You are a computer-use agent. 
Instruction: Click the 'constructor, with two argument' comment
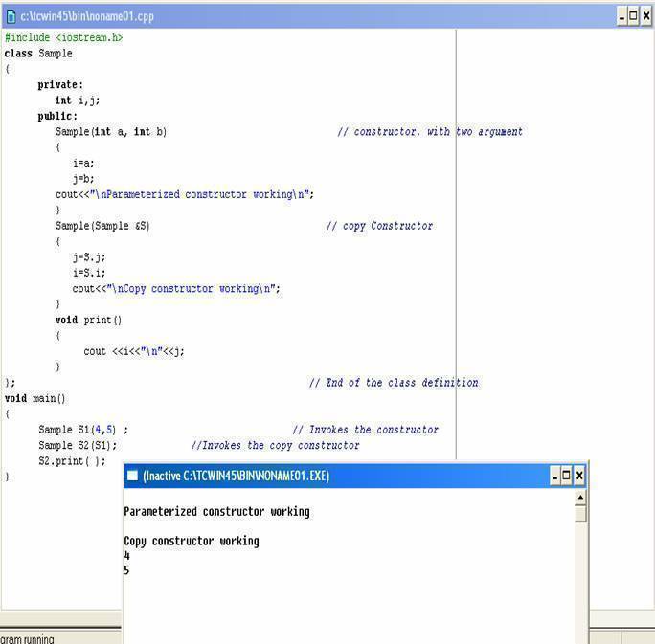(x=430, y=132)
